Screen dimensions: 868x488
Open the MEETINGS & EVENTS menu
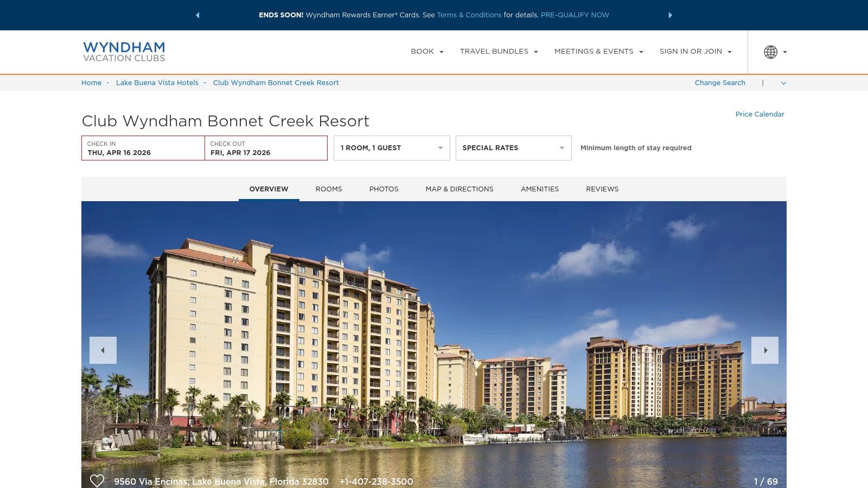598,52
